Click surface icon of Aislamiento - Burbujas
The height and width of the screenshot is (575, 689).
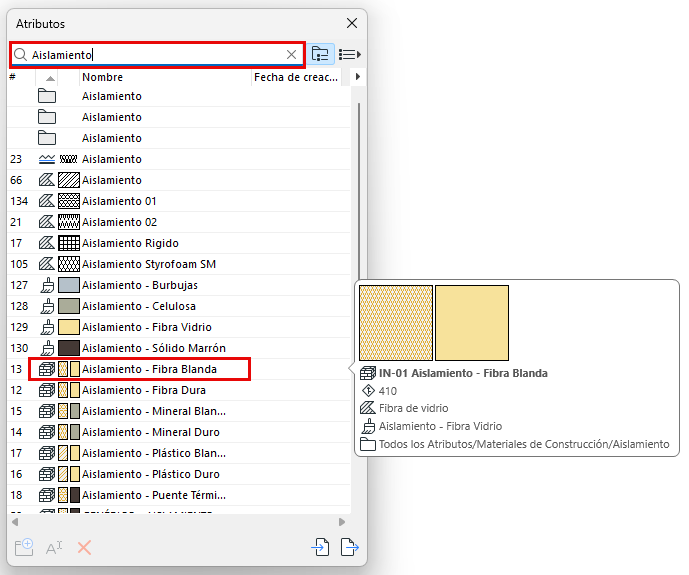tap(47, 286)
